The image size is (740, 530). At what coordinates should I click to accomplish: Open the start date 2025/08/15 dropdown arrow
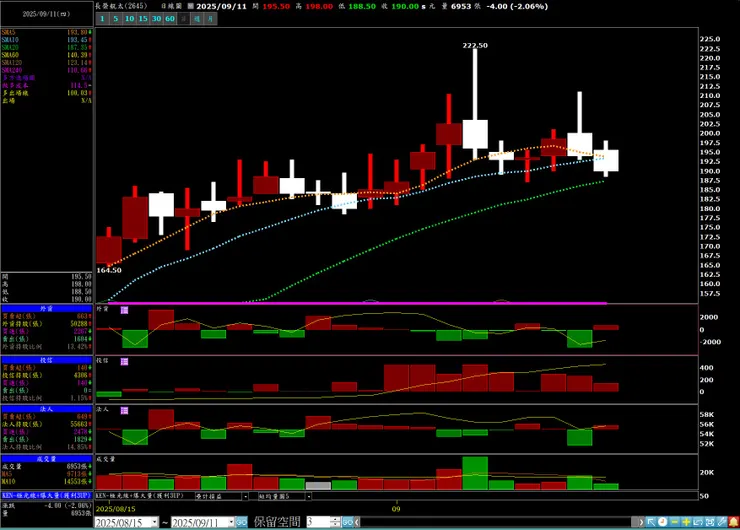pyautogui.click(x=154, y=522)
